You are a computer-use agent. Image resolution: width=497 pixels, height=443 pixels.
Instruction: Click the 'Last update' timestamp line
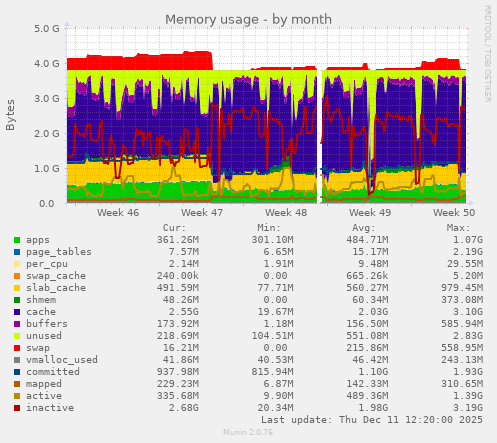point(372,420)
